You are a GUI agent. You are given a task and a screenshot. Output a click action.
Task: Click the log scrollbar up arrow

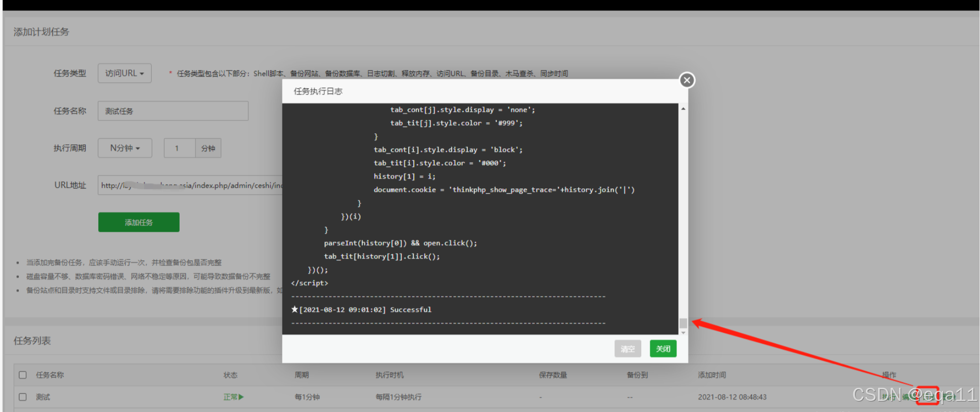[x=683, y=109]
